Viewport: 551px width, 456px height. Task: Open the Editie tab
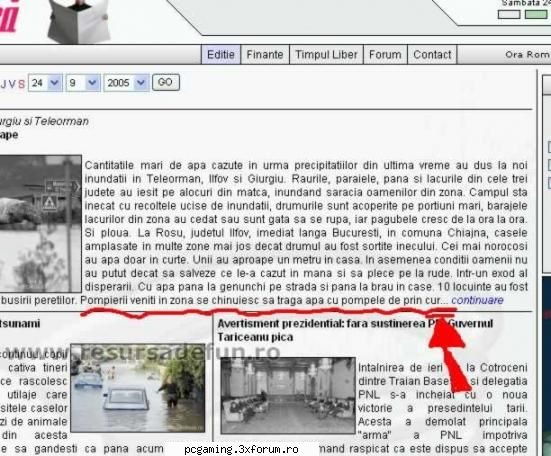221,54
